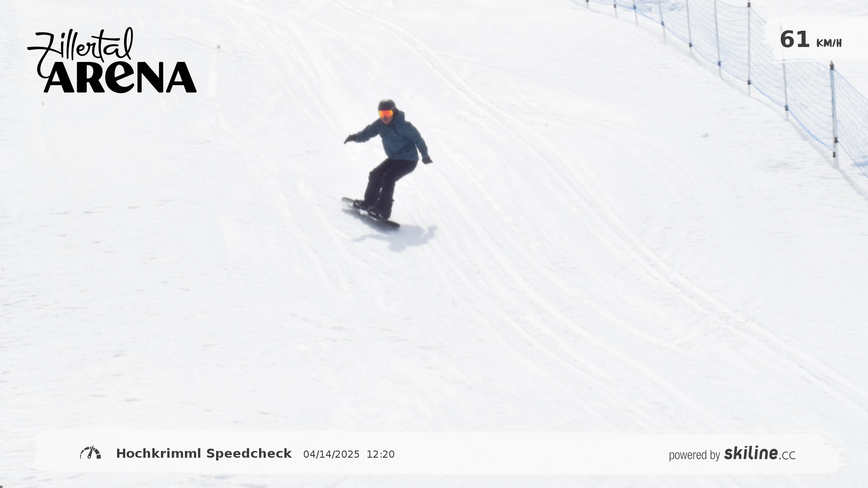Select the date 04/14/2025
Screen dimensions: 868x488
pos(331,455)
